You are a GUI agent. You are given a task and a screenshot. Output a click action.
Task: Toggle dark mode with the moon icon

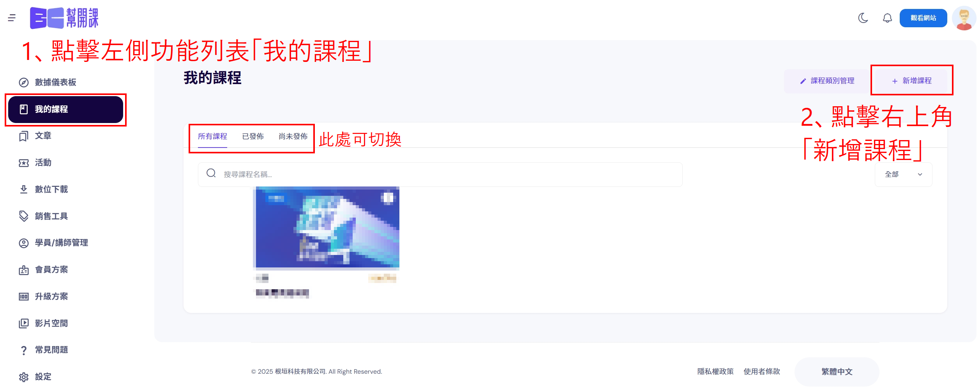(x=863, y=18)
